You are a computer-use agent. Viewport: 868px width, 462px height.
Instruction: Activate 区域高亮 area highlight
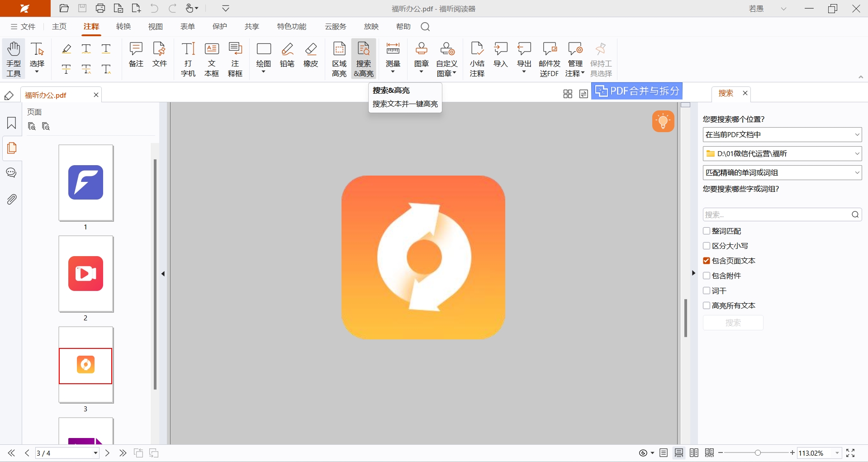point(339,59)
